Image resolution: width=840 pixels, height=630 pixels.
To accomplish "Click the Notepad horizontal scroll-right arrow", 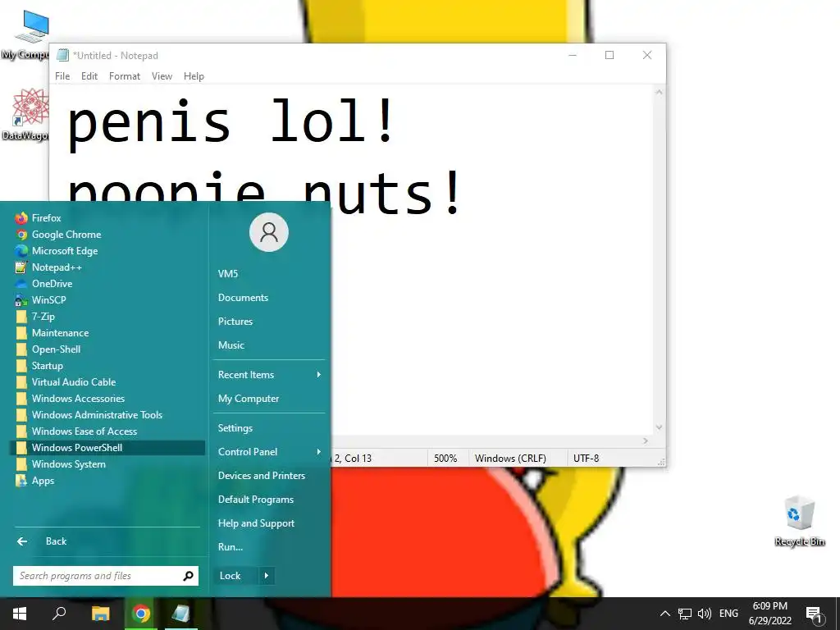I will point(645,441).
